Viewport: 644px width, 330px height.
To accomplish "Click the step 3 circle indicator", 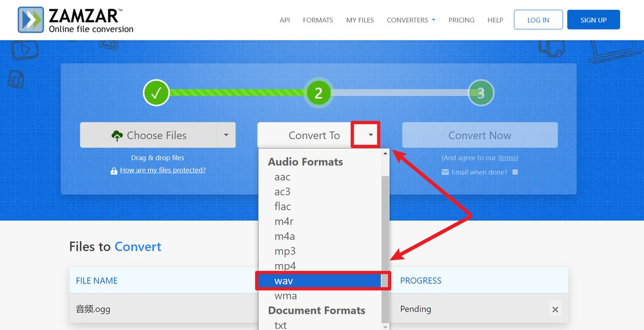I will (481, 93).
